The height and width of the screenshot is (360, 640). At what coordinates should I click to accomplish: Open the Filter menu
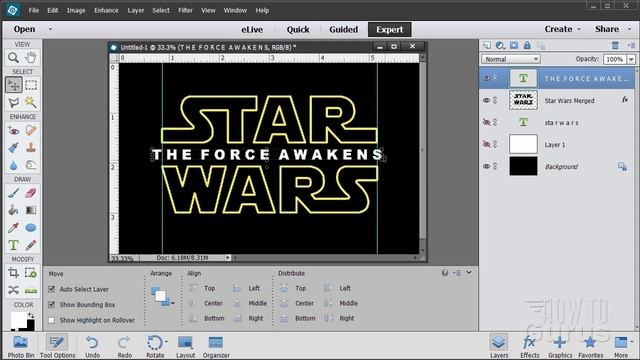[185, 10]
